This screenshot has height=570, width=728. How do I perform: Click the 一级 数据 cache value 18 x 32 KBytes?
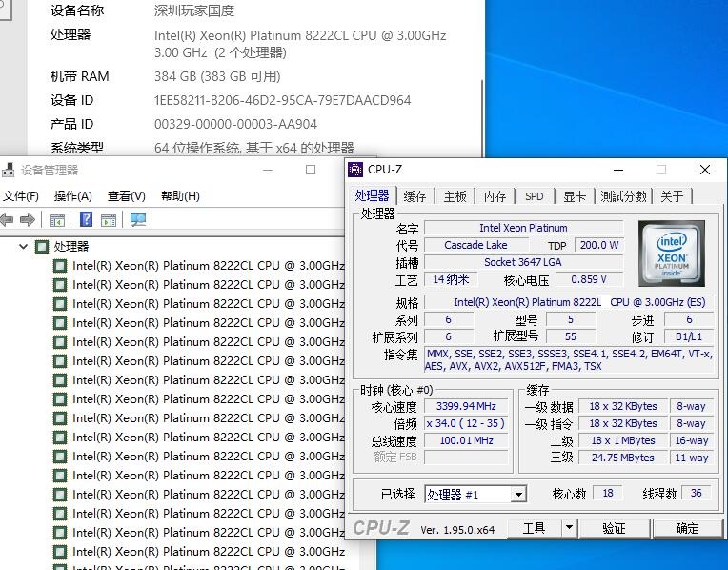(x=622, y=406)
